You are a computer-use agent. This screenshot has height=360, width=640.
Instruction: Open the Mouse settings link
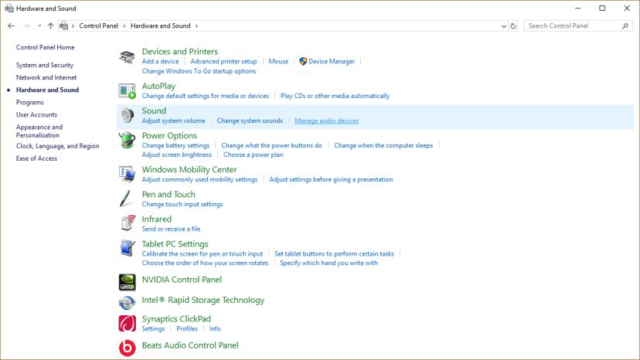tap(278, 61)
